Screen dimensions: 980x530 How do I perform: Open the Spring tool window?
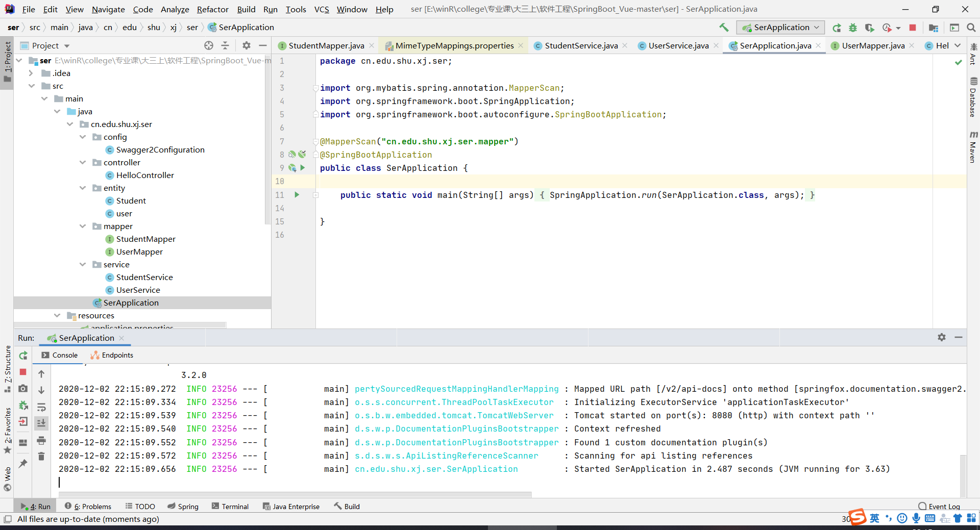[x=183, y=507]
